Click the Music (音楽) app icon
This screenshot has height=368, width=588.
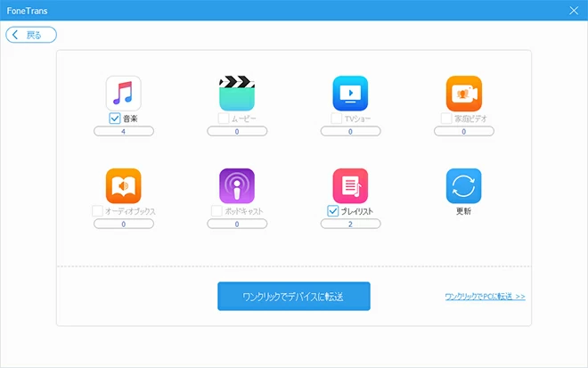(124, 93)
